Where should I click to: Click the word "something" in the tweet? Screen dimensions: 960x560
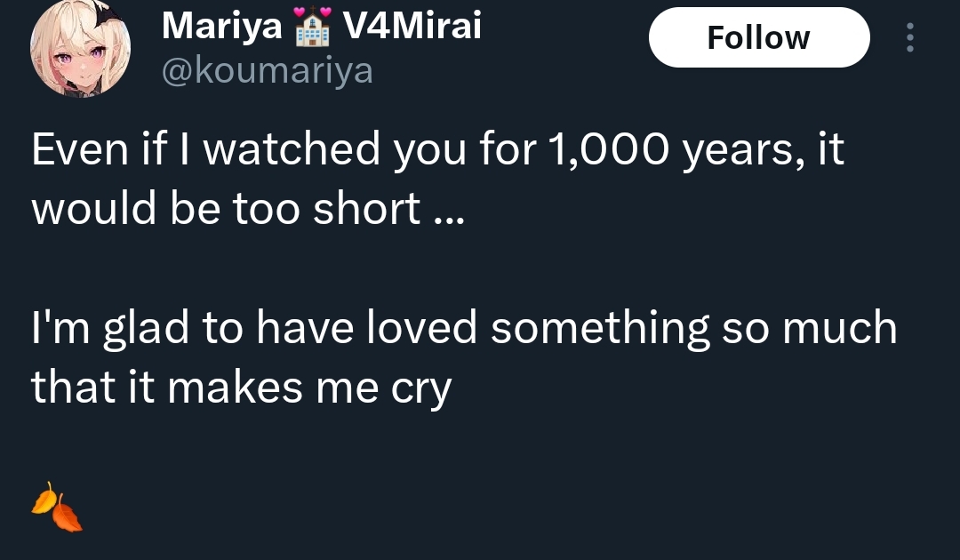[x=600, y=329]
